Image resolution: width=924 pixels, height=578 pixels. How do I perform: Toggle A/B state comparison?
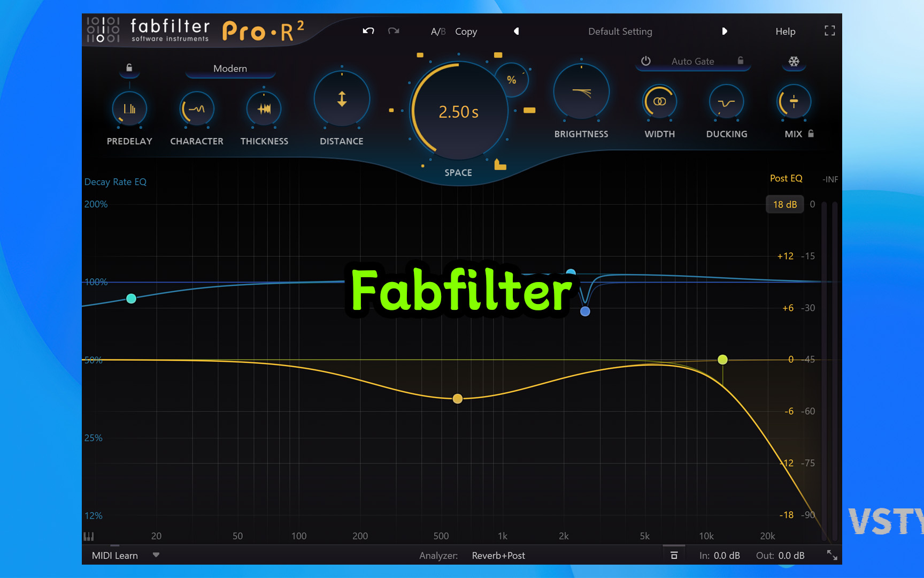click(x=438, y=32)
